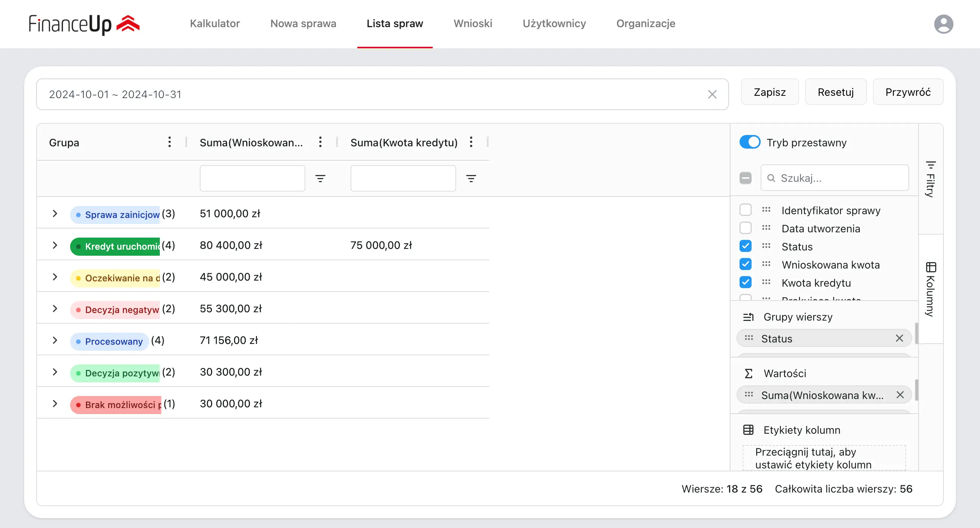980x528 pixels.
Task: Click the search magnifier icon in Szukaj
Action: pos(771,178)
